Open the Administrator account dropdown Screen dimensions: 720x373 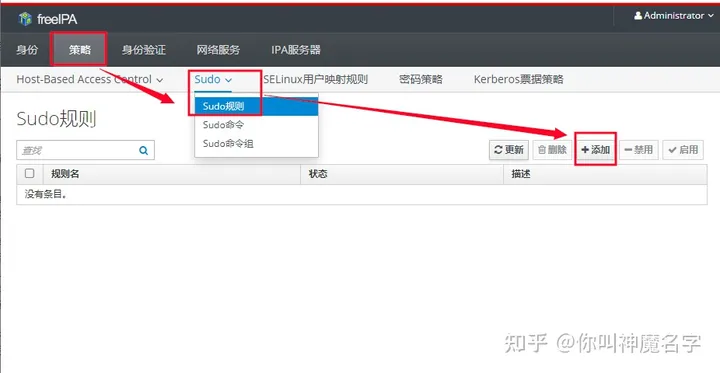674,16
